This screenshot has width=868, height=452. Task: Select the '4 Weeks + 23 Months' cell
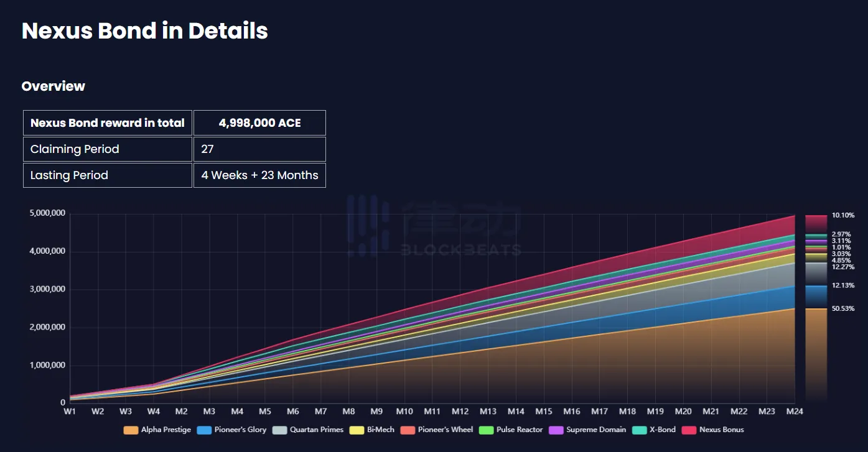coord(259,175)
